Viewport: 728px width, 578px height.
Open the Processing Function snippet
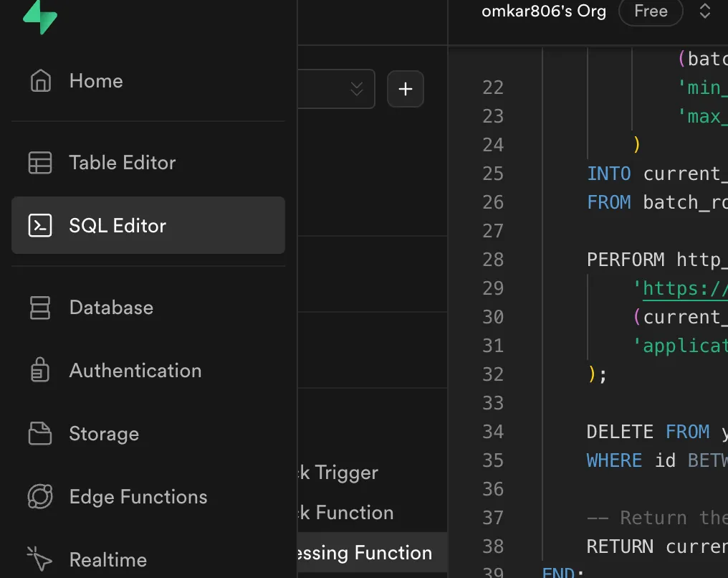tap(365, 552)
